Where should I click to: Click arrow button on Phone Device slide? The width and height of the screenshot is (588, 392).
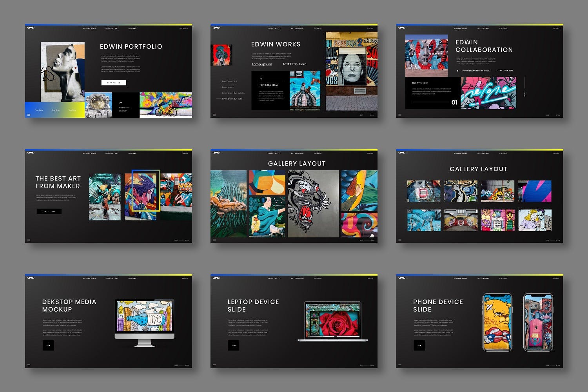(x=419, y=345)
